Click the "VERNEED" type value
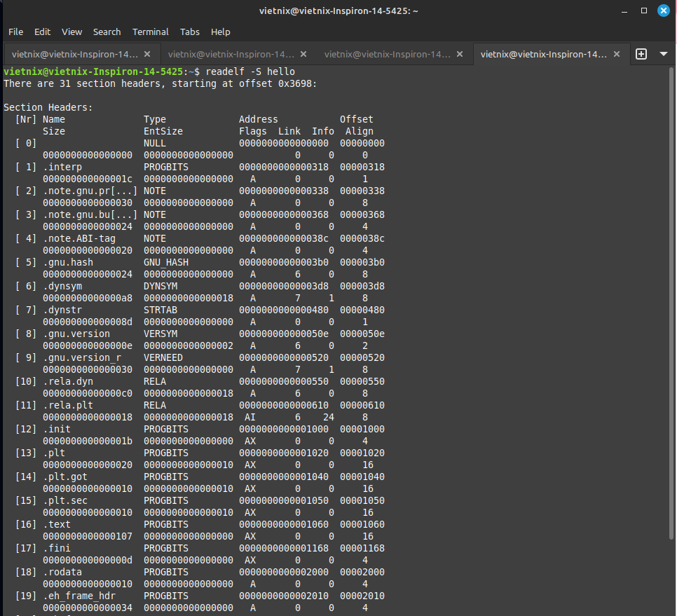The height and width of the screenshot is (616, 677). pyautogui.click(x=163, y=358)
